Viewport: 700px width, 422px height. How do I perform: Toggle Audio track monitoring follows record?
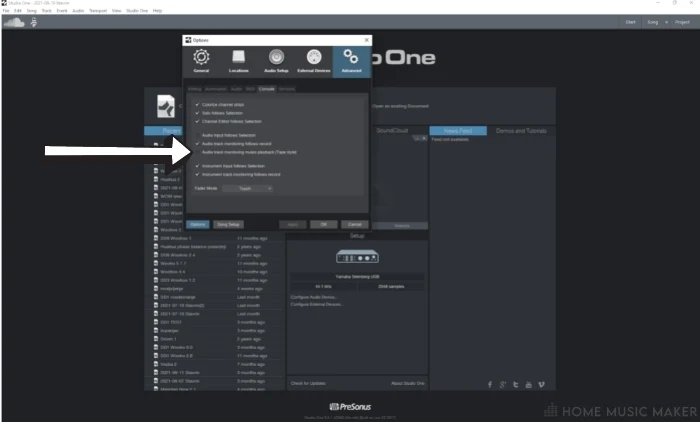[197, 144]
